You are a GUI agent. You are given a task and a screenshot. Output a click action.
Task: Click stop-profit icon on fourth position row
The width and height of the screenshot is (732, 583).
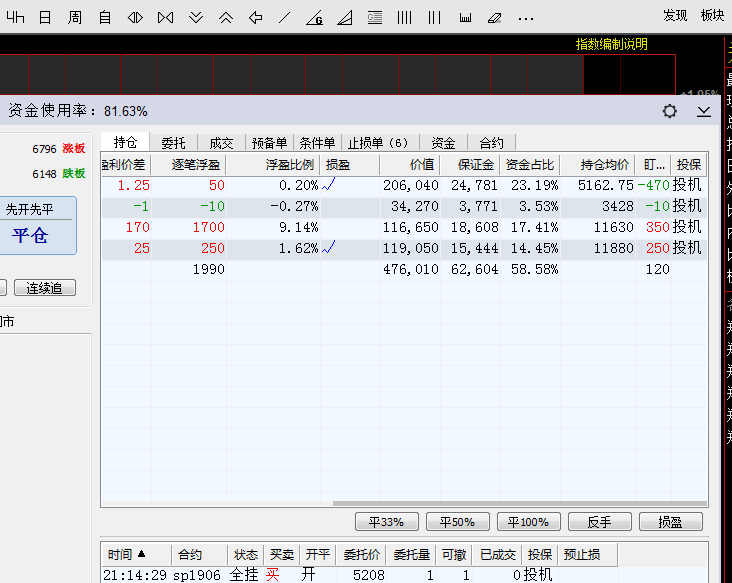click(x=328, y=247)
